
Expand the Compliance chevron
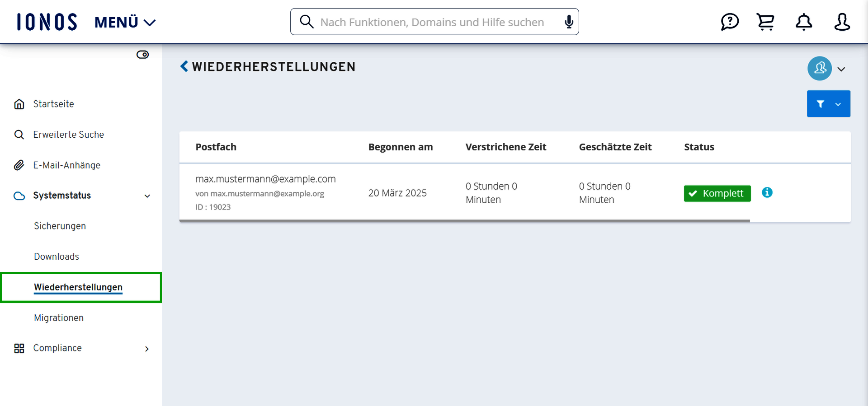pyautogui.click(x=147, y=349)
